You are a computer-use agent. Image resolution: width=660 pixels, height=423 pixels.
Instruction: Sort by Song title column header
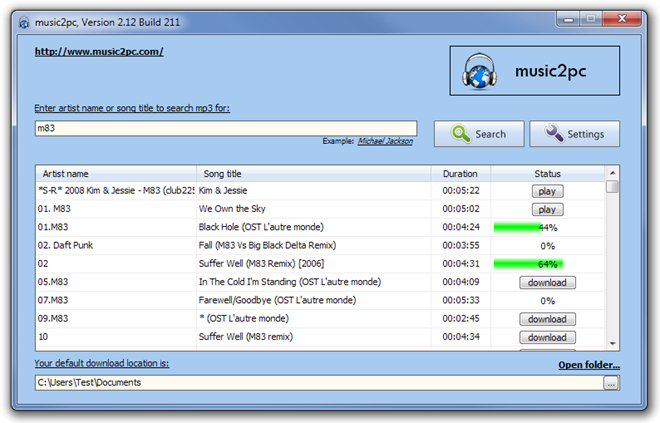(x=314, y=173)
